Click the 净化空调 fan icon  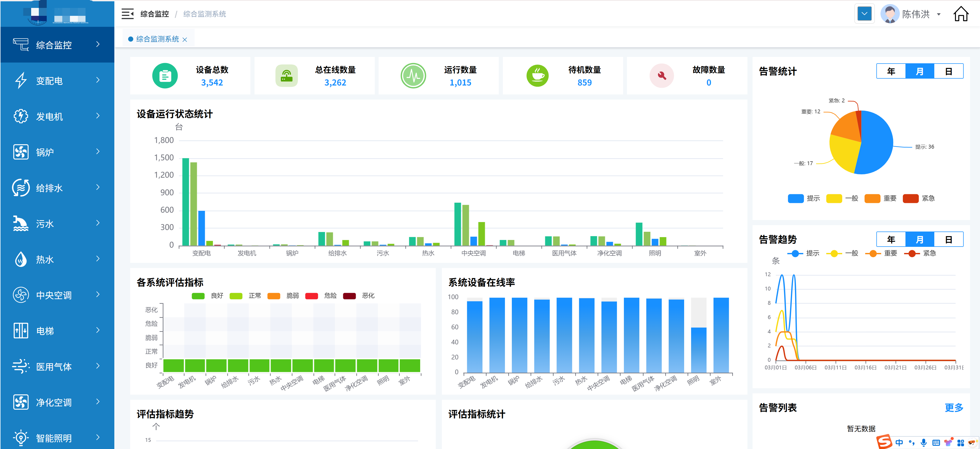point(21,402)
